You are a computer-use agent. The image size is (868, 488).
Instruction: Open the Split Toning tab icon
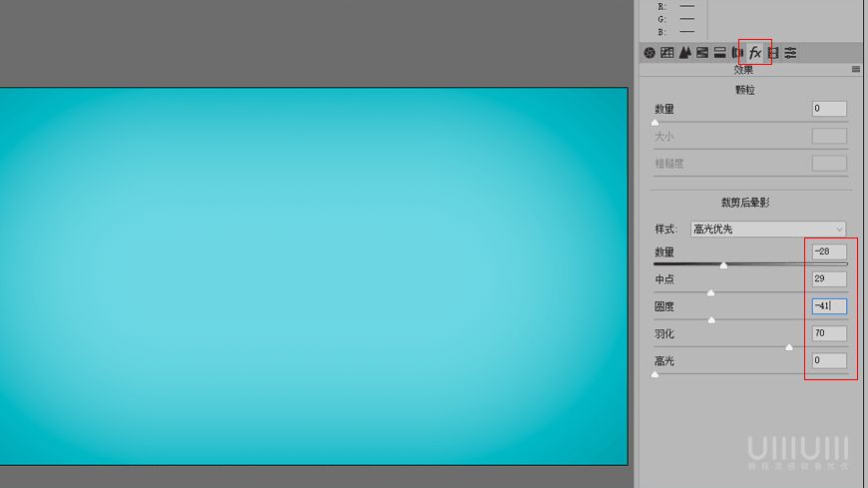point(719,53)
